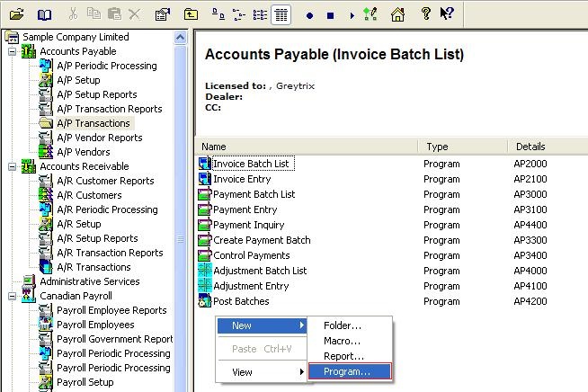Switch to Small Icons view
This screenshot has height=392, width=588.
[x=239, y=14]
